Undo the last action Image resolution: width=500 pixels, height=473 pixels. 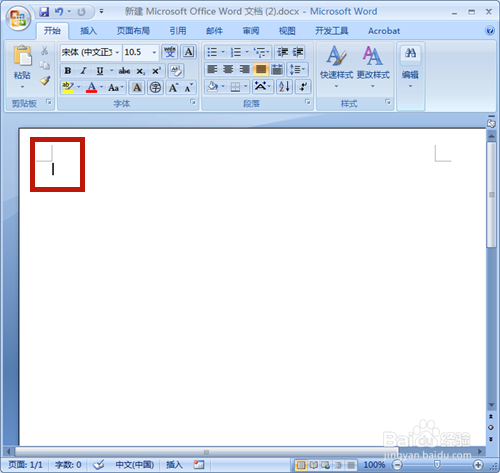click(x=59, y=12)
